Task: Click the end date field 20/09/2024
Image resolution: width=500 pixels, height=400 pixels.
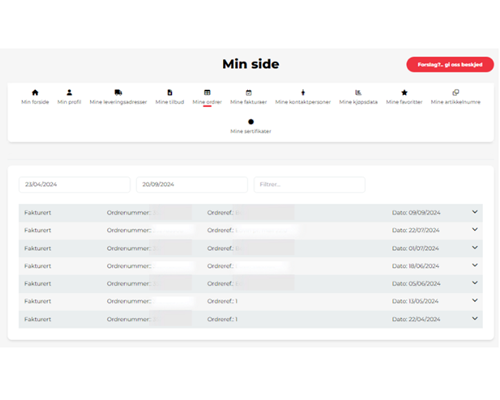Action: coord(192,185)
